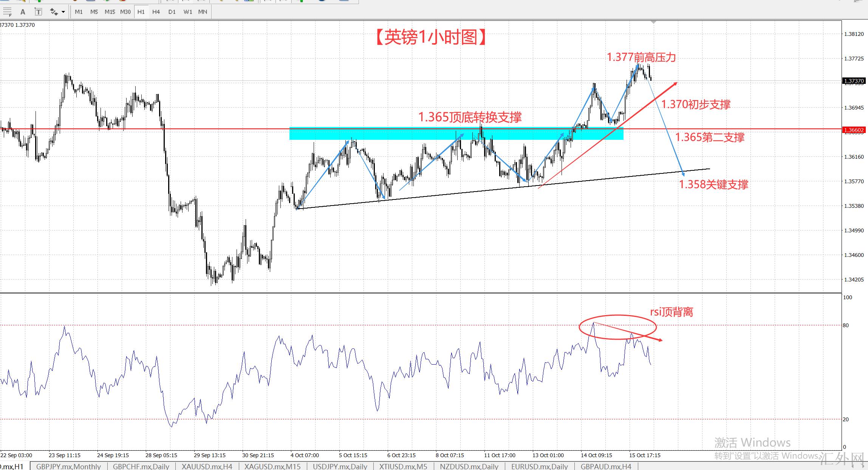Open the GBPAUD.mx,H4 chart tab
Viewport: 868px width, 470px height.
[606, 466]
